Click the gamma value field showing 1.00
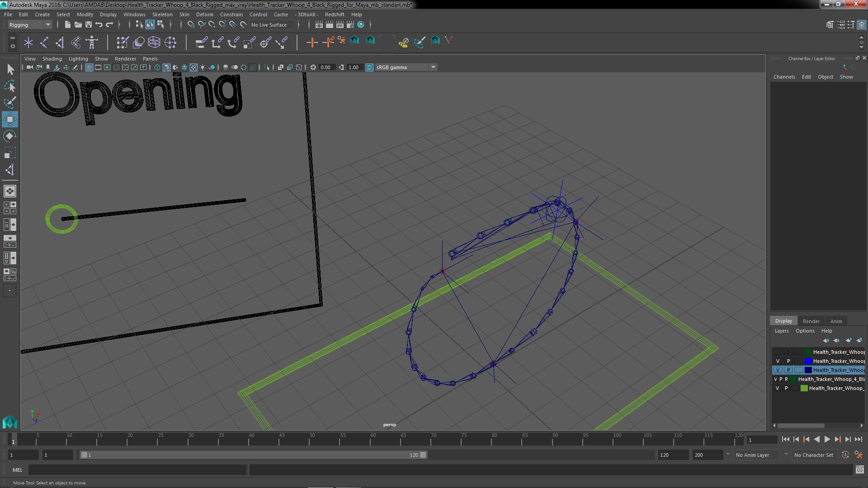Viewport: 868px width, 488px height. 354,67
